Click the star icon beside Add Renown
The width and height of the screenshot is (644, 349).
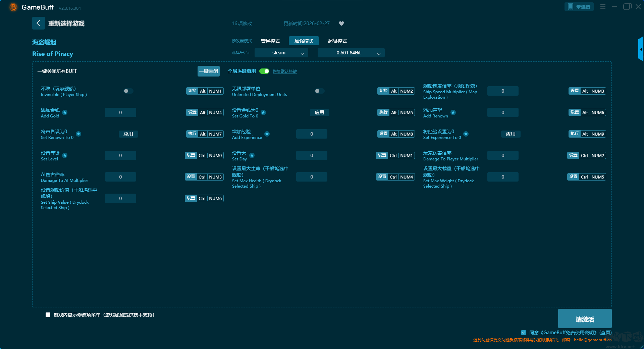pos(453,112)
